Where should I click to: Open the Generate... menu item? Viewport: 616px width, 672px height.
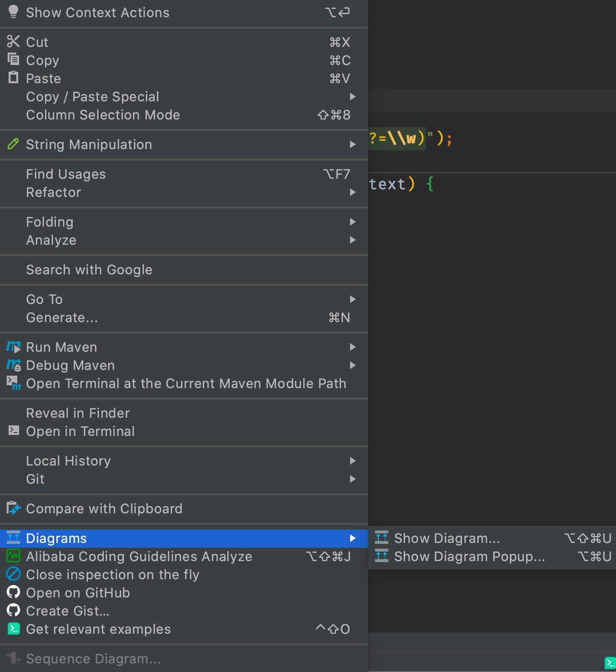(x=62, y=318)
